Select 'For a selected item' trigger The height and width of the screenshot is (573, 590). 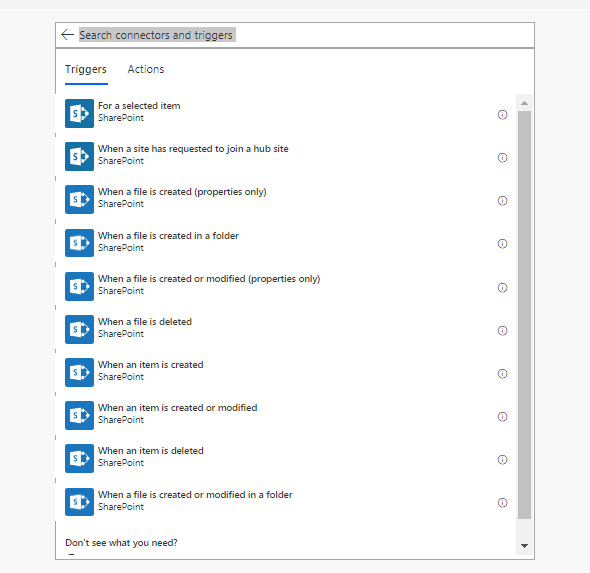pyautogui.click(x=286, y=113)
